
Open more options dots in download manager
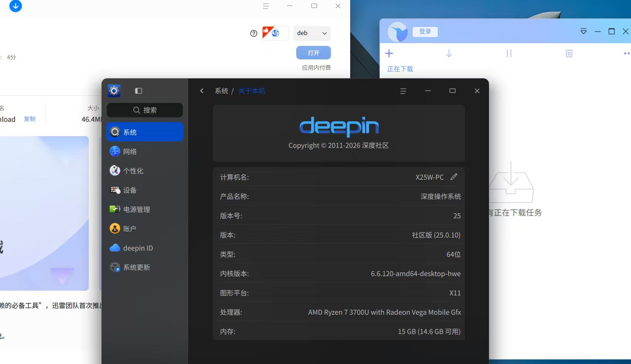pos(627,53)
